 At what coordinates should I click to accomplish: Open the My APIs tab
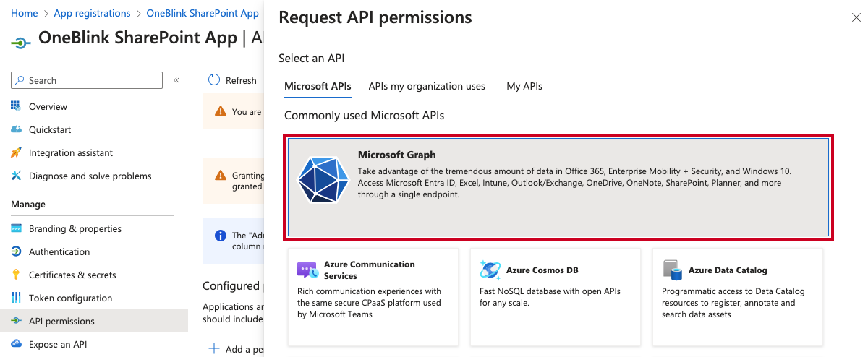tap(524, 86)
